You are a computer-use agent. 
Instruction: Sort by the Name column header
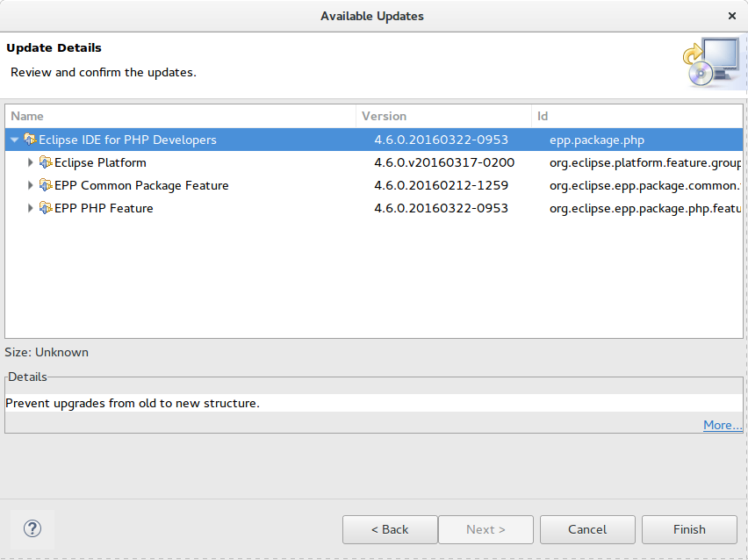click(180, 117)
